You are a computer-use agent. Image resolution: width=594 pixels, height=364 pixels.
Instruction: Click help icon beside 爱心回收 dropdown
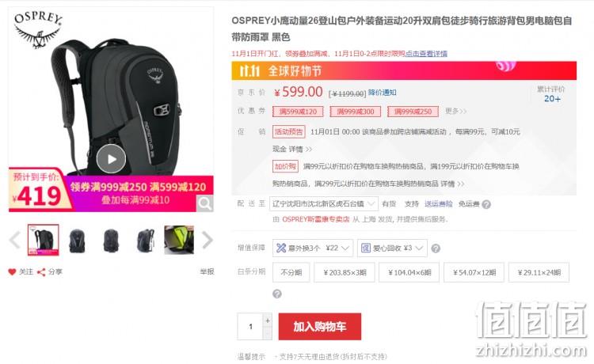[x=436, y=248]
